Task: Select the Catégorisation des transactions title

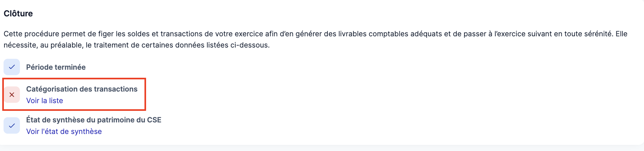Action: 82,89
